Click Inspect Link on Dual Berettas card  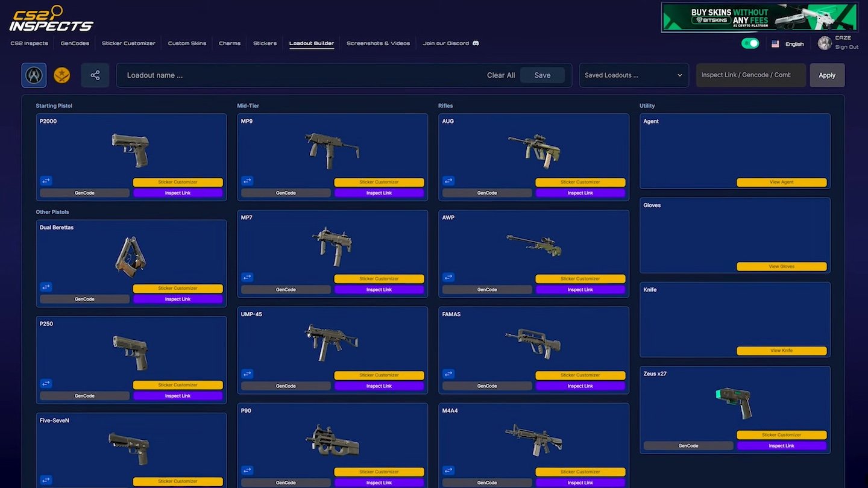178,299
